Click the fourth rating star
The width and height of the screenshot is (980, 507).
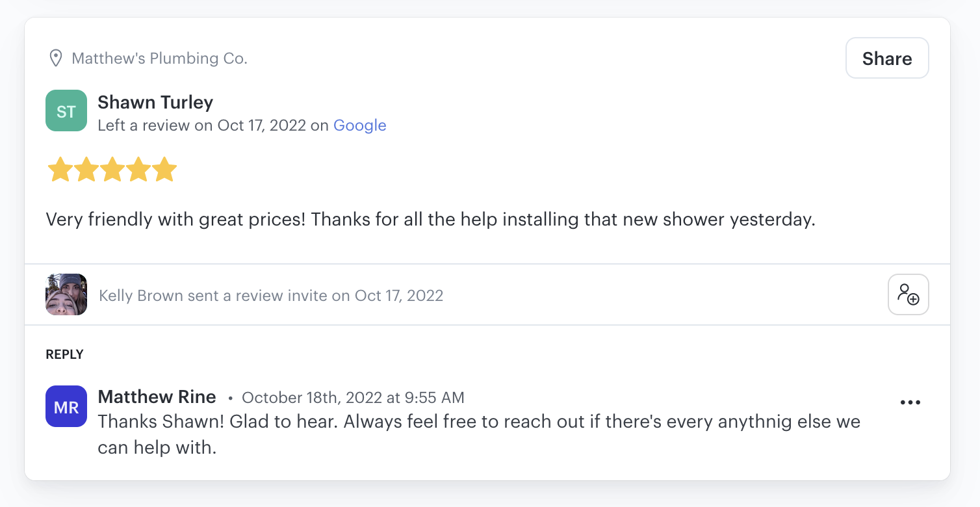pos(138,170)
